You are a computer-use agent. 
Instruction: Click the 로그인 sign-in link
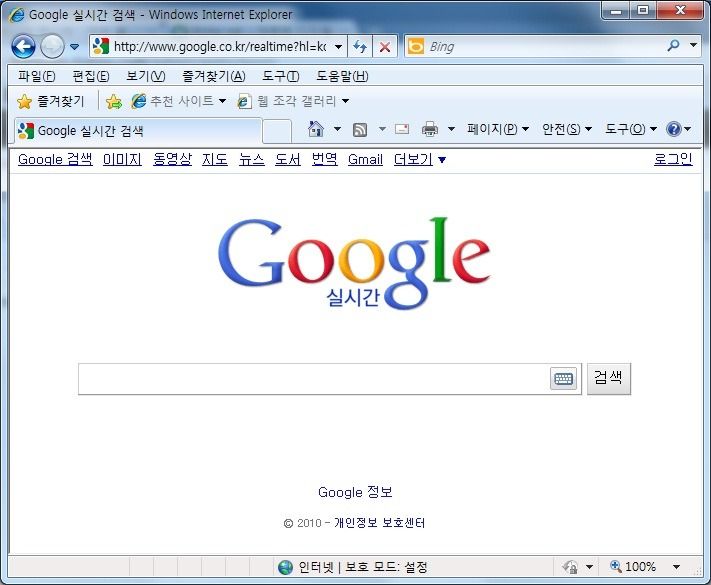673,160
